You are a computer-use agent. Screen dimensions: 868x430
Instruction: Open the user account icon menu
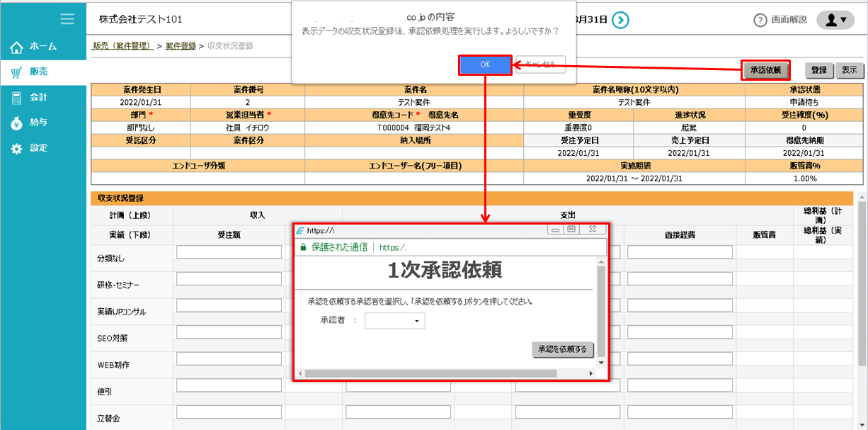[x=835, y=20]
